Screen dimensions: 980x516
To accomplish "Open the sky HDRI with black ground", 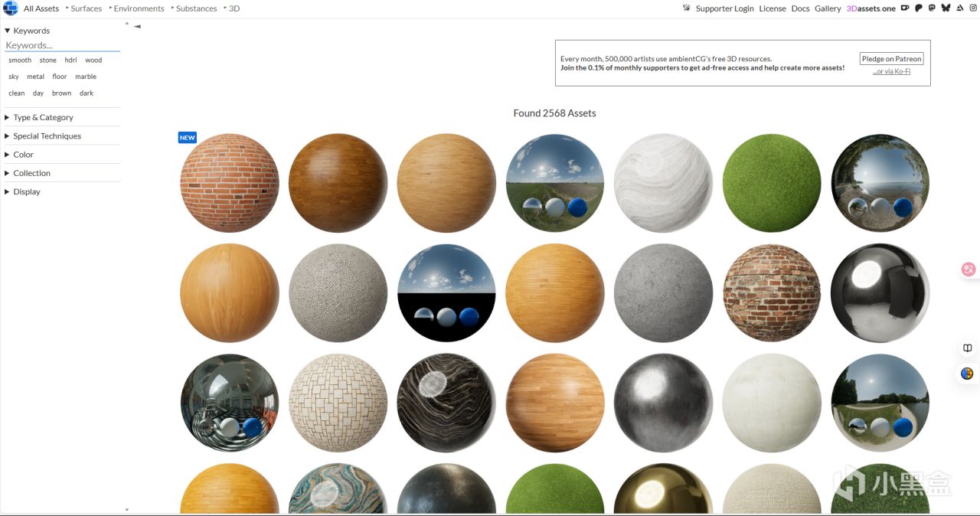I will tap(446, 293).
